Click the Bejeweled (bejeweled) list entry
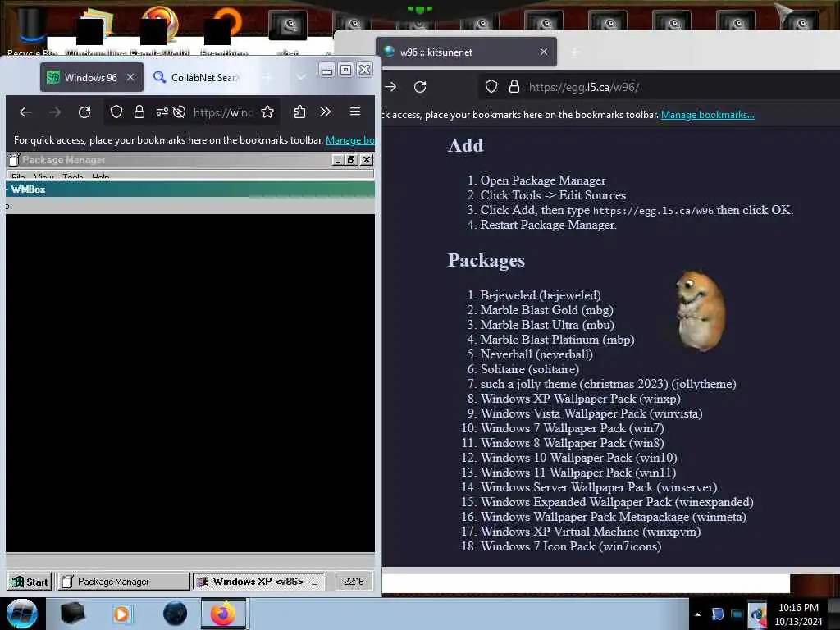Image resolution: width=840 pixels, height=630 pixels. [x=540, y=295]
